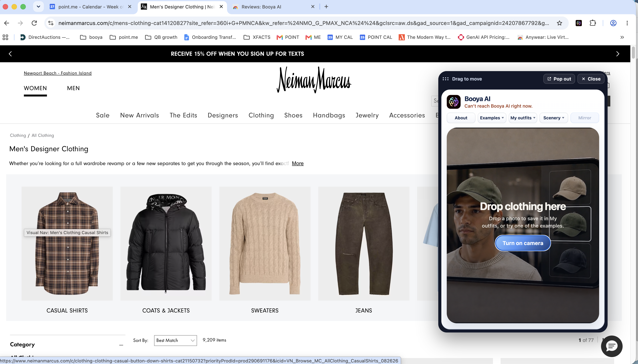Collapse the Category filter section
Viewport: 638px width, 364px height.
pos(121,345)
